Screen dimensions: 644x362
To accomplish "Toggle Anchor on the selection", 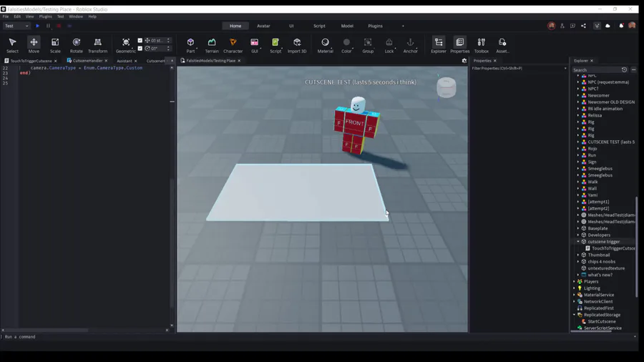I will [410, 45].
